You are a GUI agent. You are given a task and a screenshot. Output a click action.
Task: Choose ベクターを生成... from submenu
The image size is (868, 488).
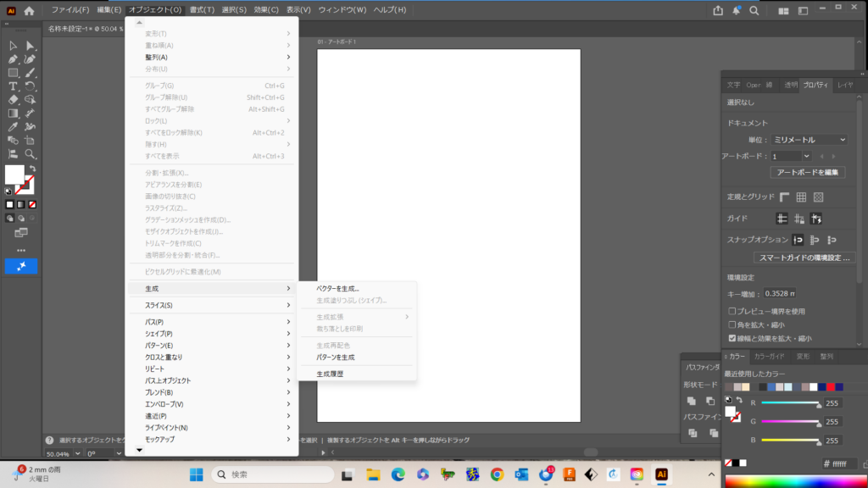[x=337, y=289]
